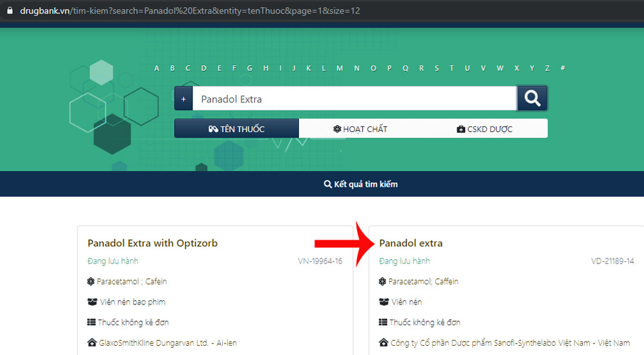Click the house icon beside Sanofi-Synthelabo
Image resolution: width=644 pixels, height=355 pixels.
(x=383, y=342)
